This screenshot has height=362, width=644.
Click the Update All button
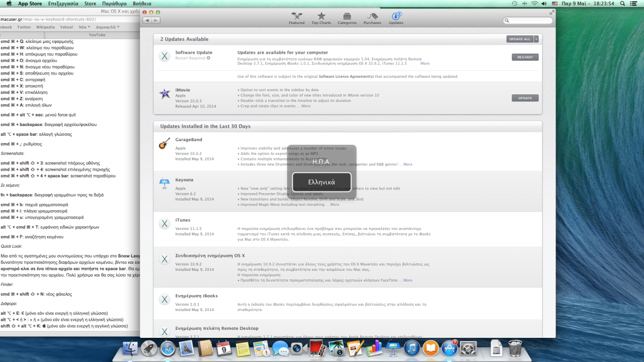tap(519, 39)
